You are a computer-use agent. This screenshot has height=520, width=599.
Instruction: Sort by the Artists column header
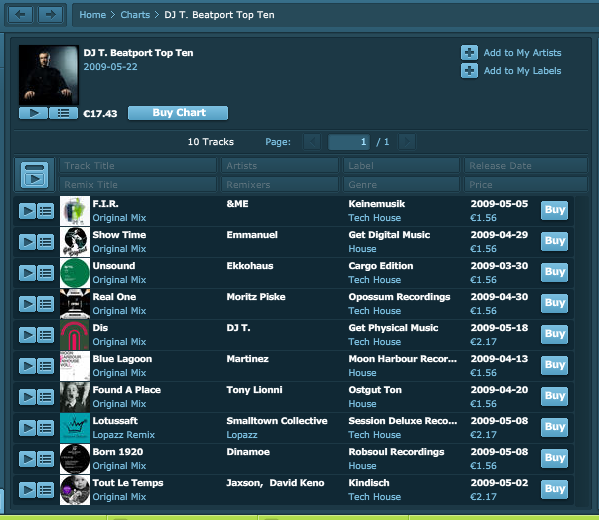pyautogui.click(x=280, y=166)
